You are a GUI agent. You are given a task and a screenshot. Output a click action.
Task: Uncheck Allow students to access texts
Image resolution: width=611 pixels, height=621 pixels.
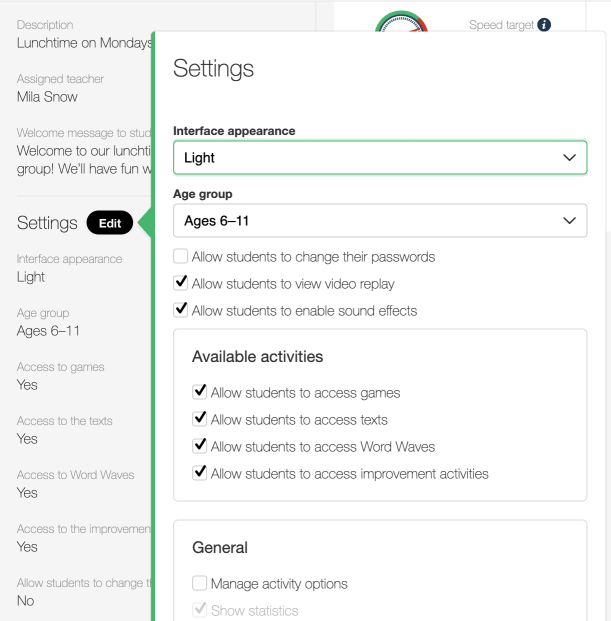(x=200, y=420)
